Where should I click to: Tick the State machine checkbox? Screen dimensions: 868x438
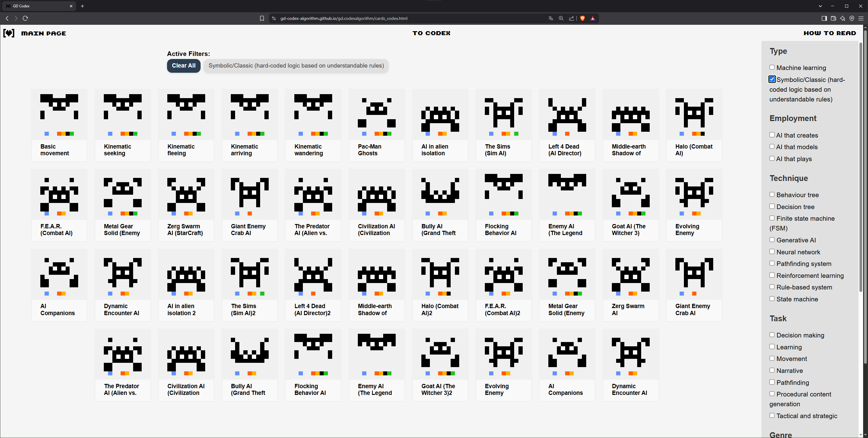pos(772,299)
